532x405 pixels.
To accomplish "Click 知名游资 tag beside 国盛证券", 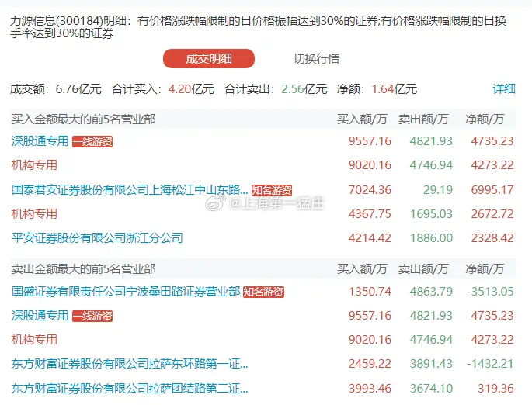I will [263, 292].
